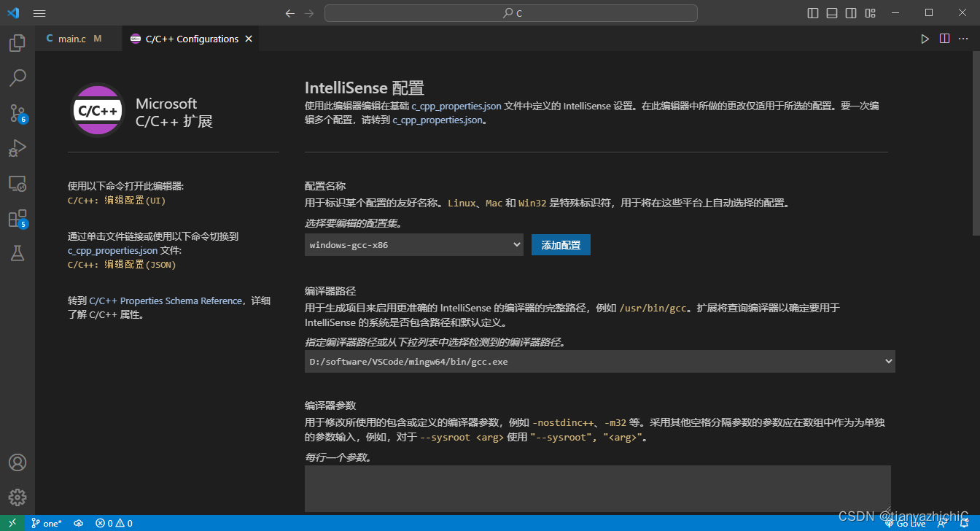Screen dimensions: 980x531
Task: Click inside the 编译器参数 text area
Action: pos(598,489)
